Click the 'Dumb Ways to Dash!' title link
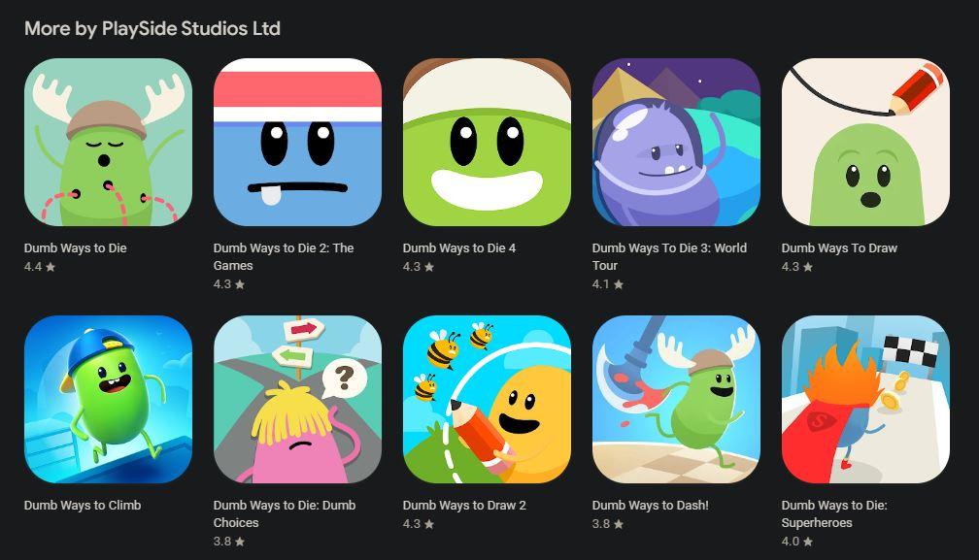The image size is (979, 560). click(x=650, y=505)
